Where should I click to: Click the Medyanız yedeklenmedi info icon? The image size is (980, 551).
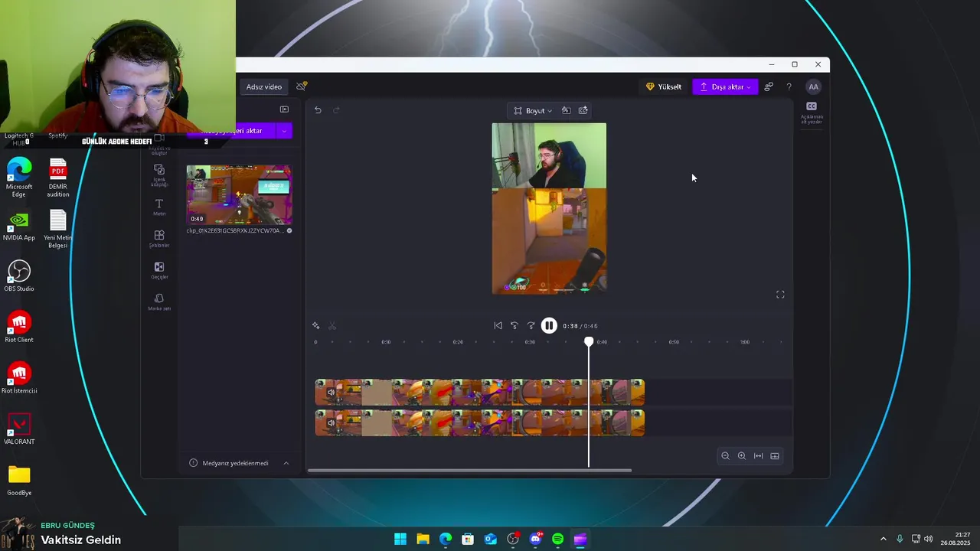click(x=193, y=463)
